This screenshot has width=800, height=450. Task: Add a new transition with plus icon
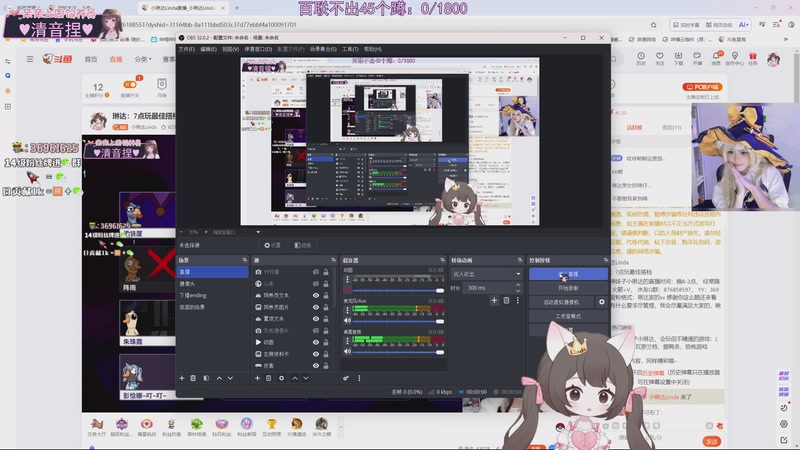click(x=494, y=301)
